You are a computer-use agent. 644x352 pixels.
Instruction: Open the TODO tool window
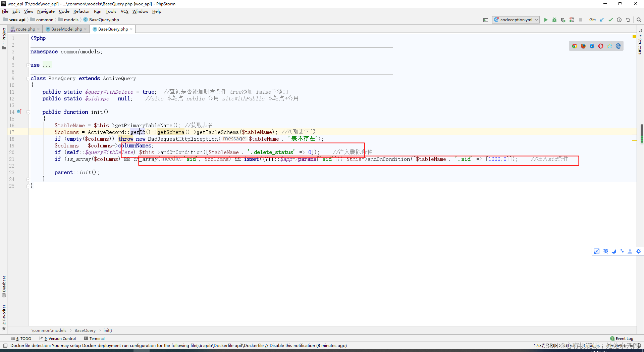coord(21,339)
